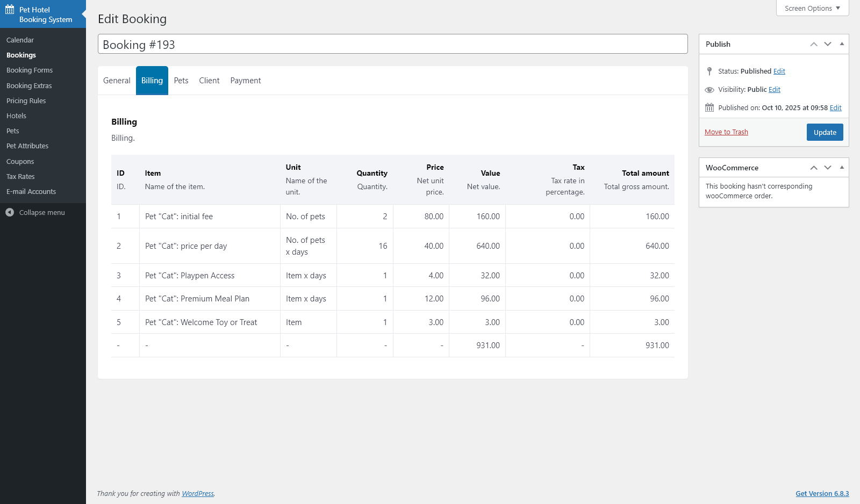Viewport: 860px width, 504px height.
Task: Switch to the Pets tab
Action: (181, 81)
